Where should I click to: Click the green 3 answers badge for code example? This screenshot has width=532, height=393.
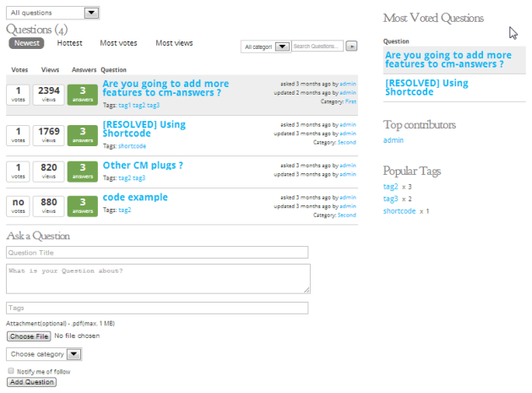[83, 206]
